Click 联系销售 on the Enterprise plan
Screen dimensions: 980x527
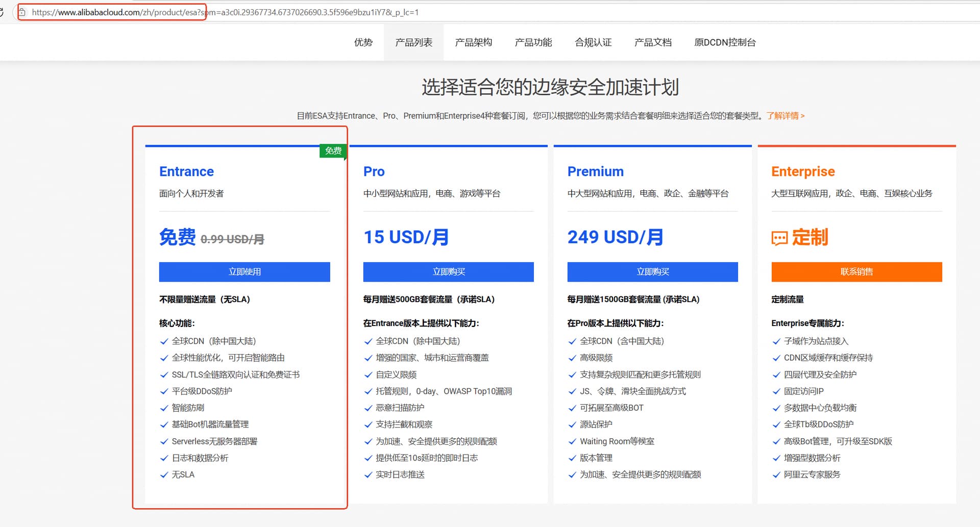click(x=856, y=272)
